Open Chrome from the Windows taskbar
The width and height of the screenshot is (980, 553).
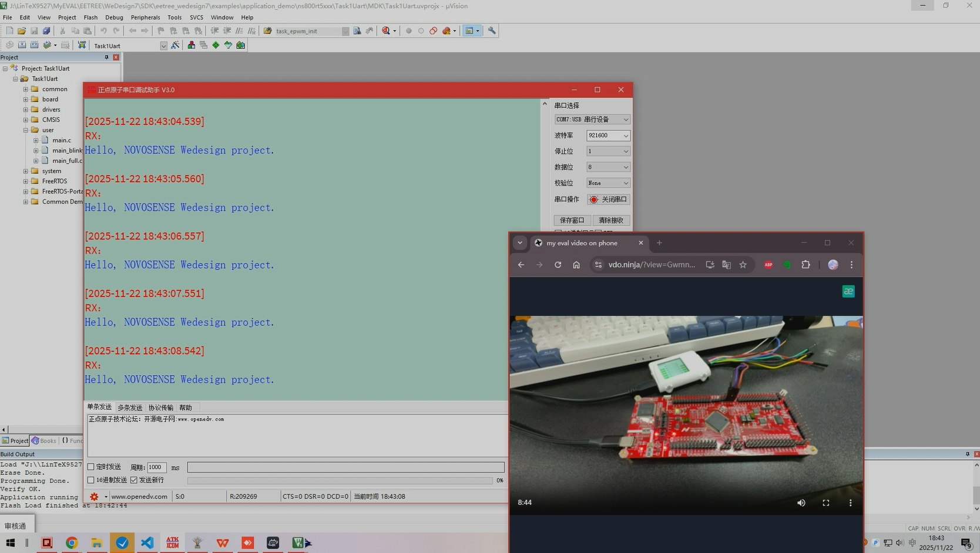point(72,543)
